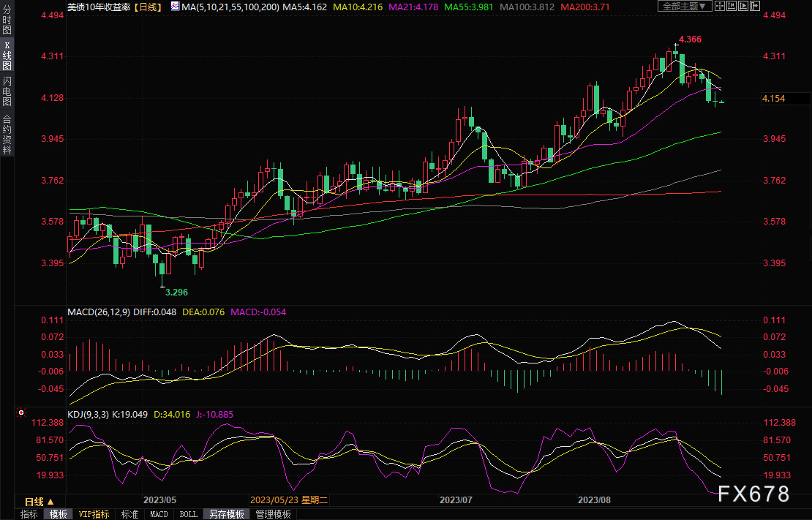The image size is (812, 520).
Task: Open 管理模板 template manager
Action: click(x=273, y=514)
